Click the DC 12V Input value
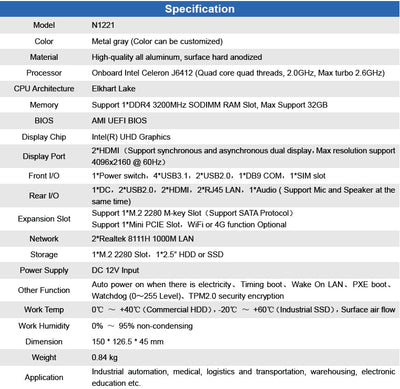The image size is (400, 389). click(115, 270)
